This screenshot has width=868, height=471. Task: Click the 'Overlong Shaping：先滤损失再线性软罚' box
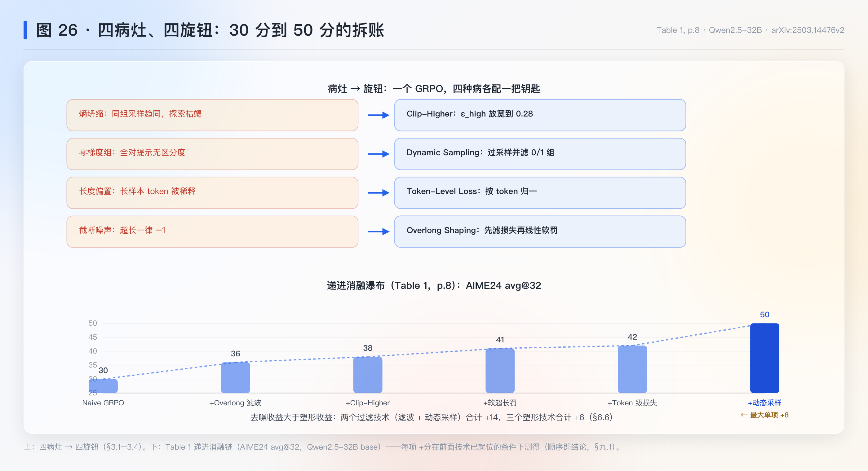point(540,231)
